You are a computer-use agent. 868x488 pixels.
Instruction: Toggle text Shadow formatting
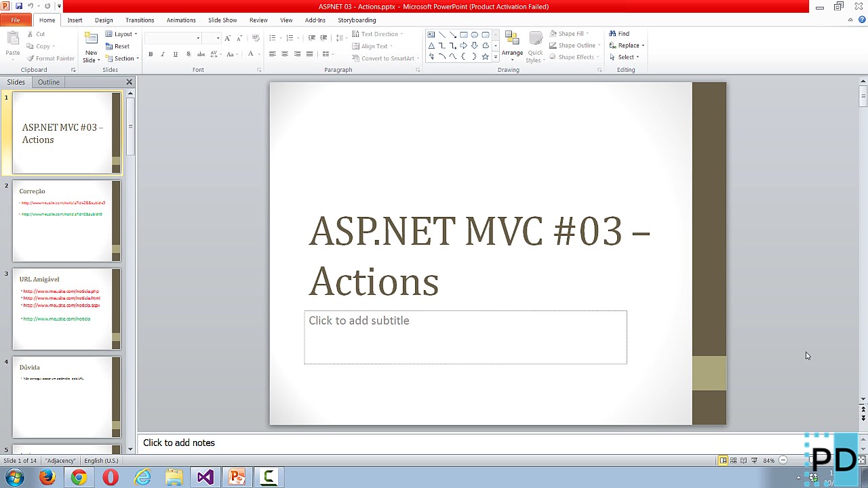[189, 54]
